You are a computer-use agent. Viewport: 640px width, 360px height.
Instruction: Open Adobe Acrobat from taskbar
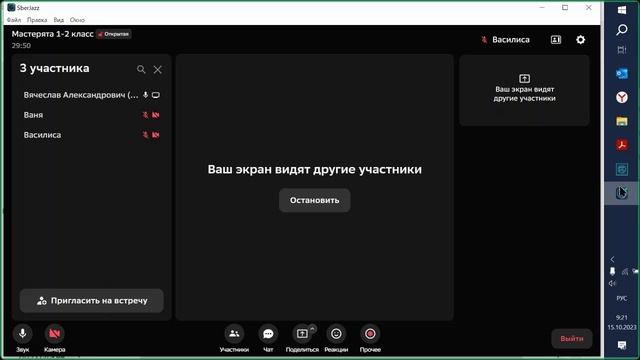click(622, 144)
